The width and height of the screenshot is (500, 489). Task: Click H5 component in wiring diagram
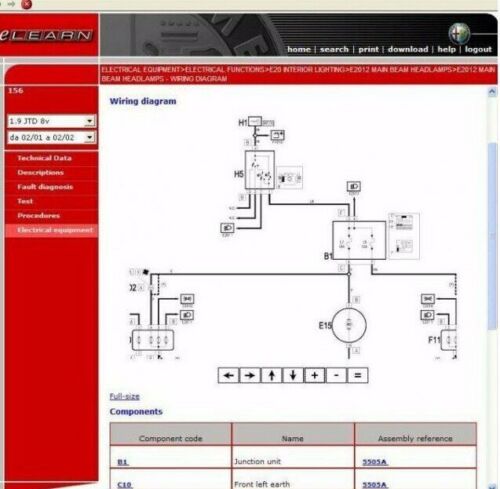coord(260,170)
